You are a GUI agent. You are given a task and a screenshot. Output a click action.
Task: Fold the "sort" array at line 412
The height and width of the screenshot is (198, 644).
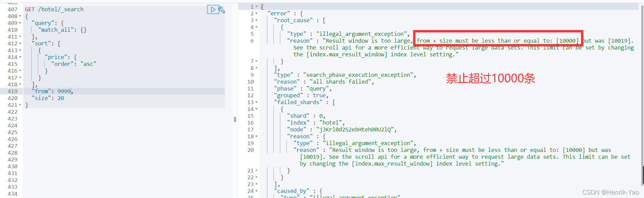[20, 43]
